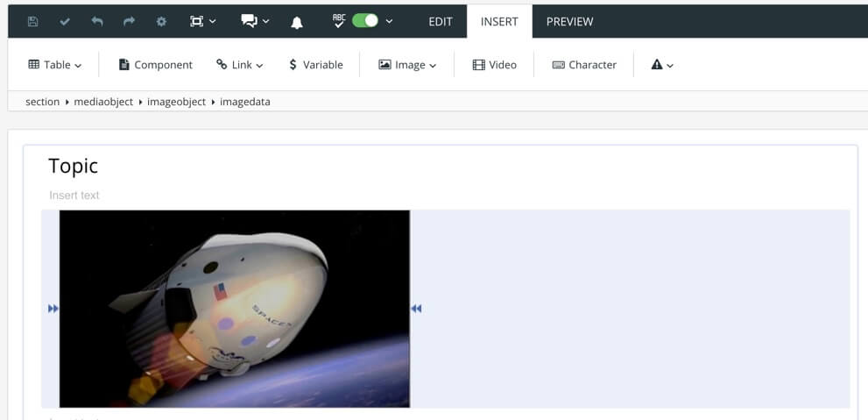The image size is (868, 420).
Task: Click the Insert text placeholder field
Action: point(74,195)
